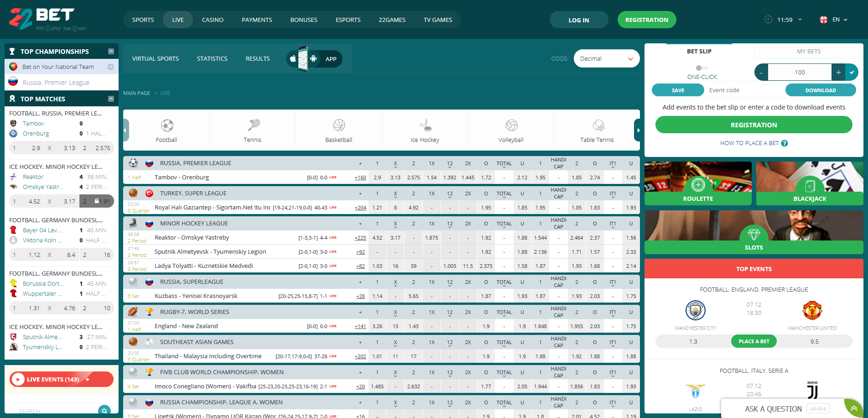Image resolution: width=868 pixels, height=418 pixels.
Task: Click the Roulette casino icon
Action: click(x=698, y=185)
